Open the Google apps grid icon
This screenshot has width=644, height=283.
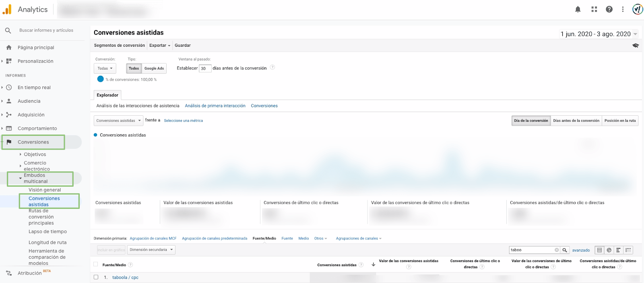tap(594, 9)
